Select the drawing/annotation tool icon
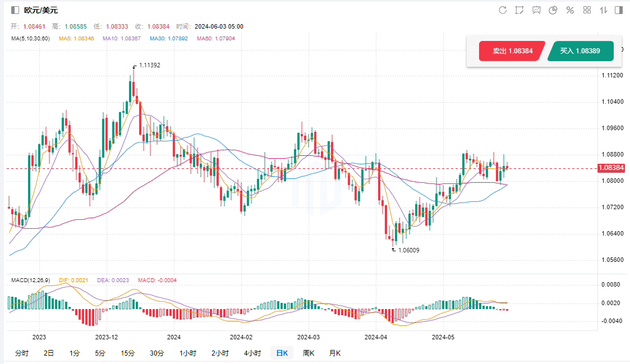The height and width of the screenshot is (364, 630). [x=519, y=10]
